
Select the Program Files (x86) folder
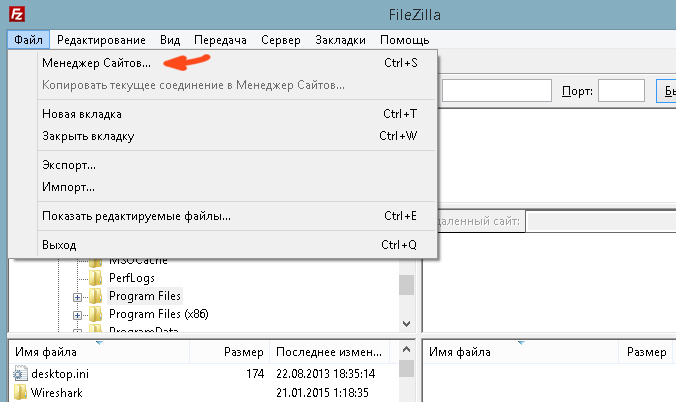point(159,314)
